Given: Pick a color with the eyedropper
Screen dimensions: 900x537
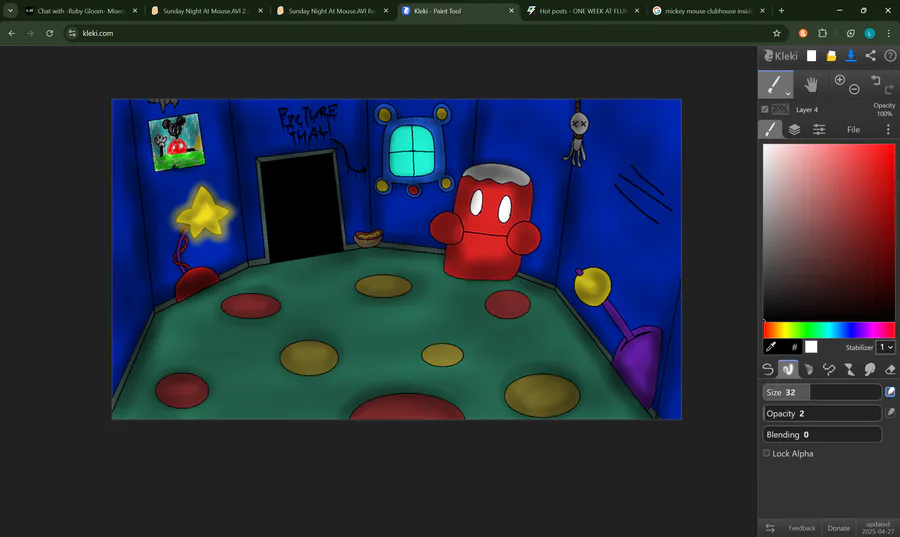Looking at the screenshot, I should [771, 347].
